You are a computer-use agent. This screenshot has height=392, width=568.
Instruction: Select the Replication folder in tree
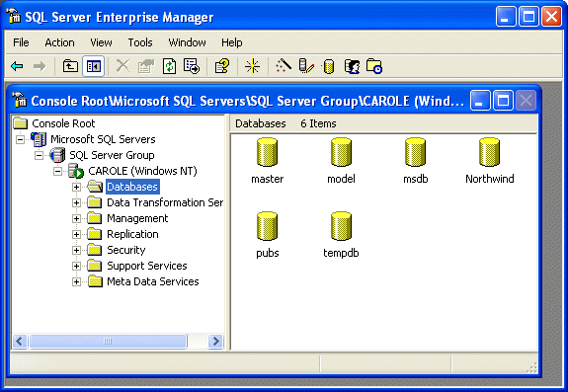(x=132, y=234)
